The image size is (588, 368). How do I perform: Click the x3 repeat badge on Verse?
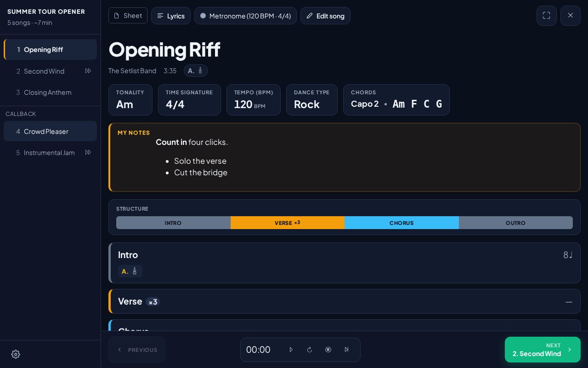(x=153, y=302)
